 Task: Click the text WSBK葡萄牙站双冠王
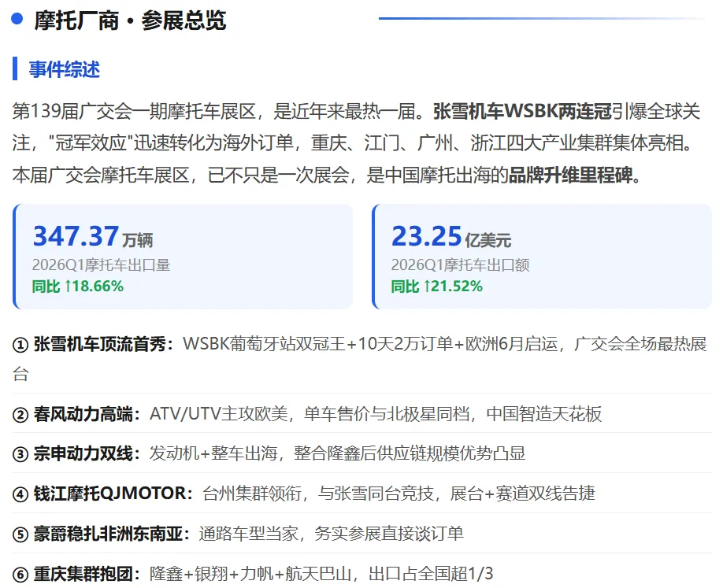click(264, 344)
